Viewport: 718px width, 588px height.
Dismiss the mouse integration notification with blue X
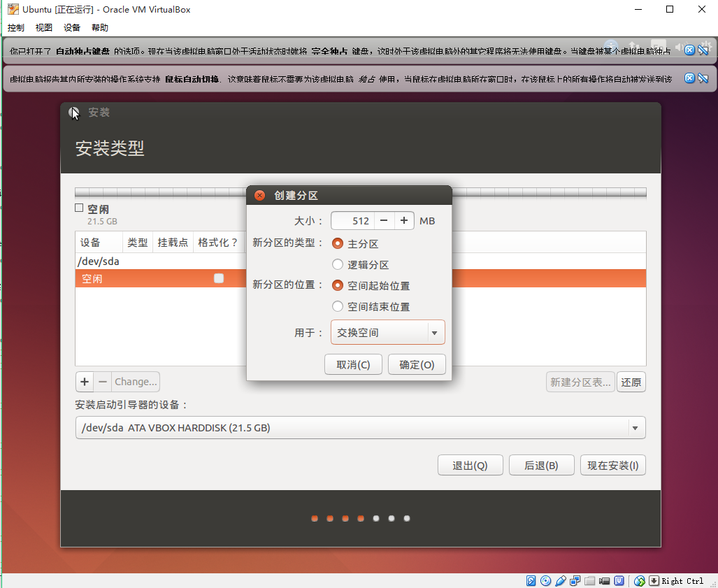(x=689, y=78)
